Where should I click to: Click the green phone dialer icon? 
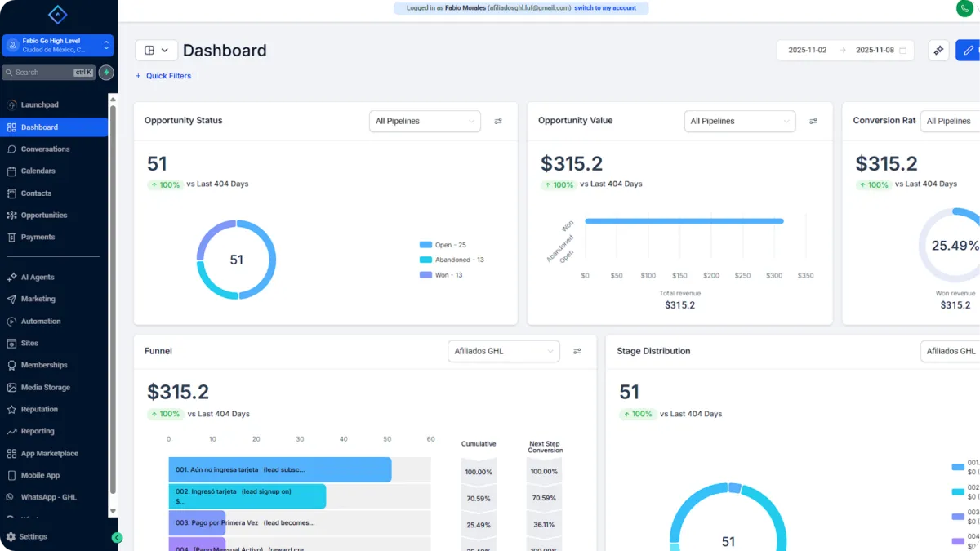click(x=964, y=8)
